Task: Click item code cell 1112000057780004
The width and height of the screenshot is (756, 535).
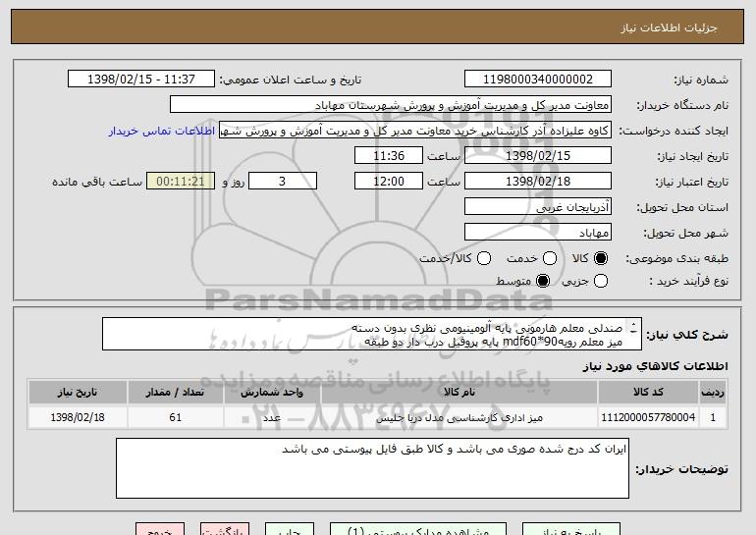Action: pos(648,417)
